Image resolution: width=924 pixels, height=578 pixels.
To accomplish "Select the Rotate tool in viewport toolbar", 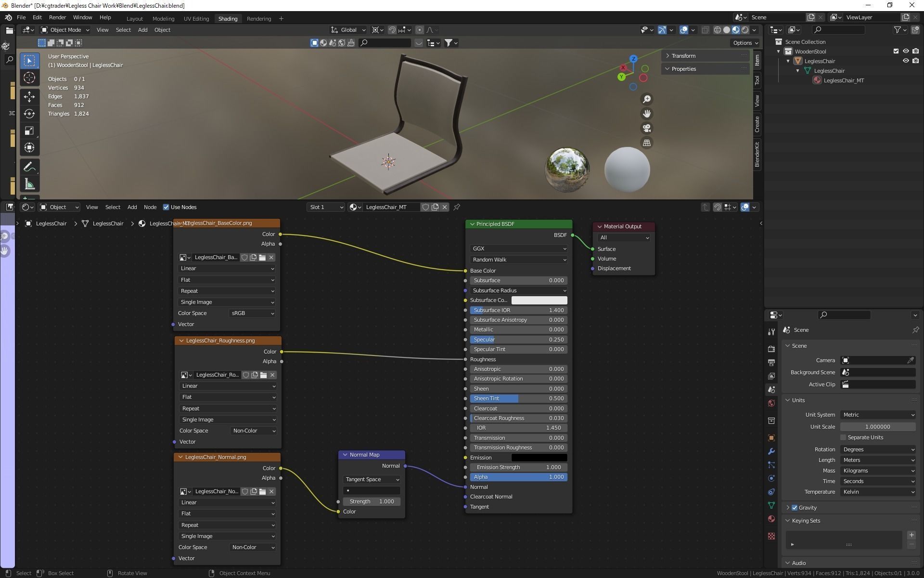I will point(29,114).
